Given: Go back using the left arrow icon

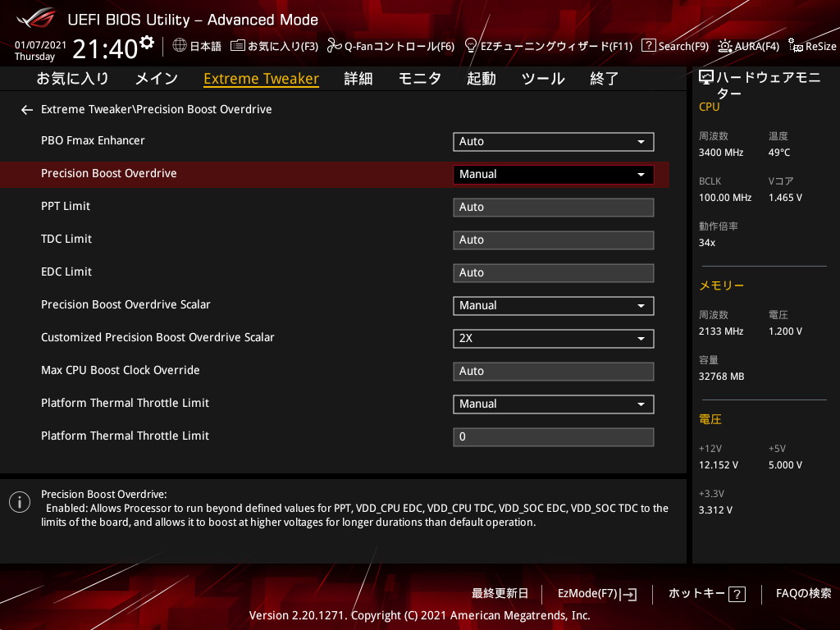Looking at the screenshot, I should click(27, 110).
